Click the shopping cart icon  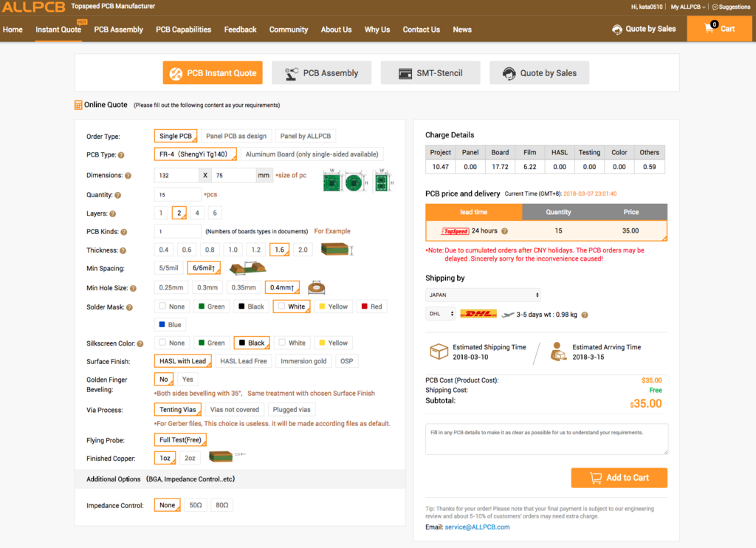[709, 29]
